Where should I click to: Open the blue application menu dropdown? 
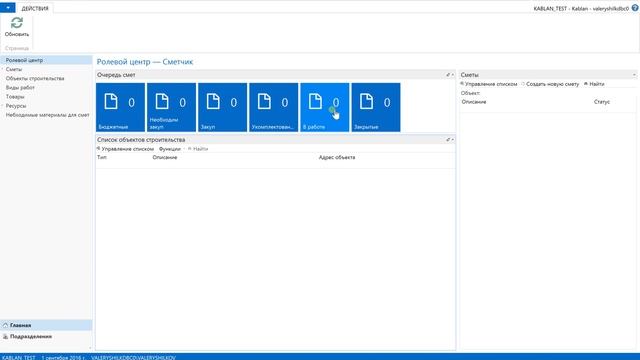point(8,8)
